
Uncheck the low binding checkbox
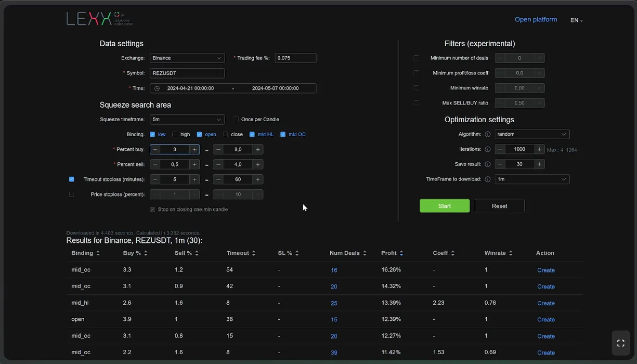[x=152, y=134]
